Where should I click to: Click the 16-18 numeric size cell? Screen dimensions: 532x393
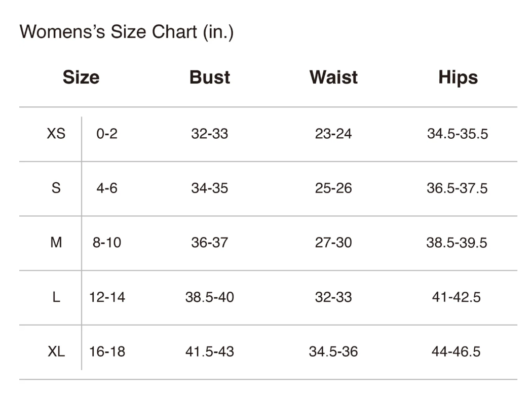(107, 351)
